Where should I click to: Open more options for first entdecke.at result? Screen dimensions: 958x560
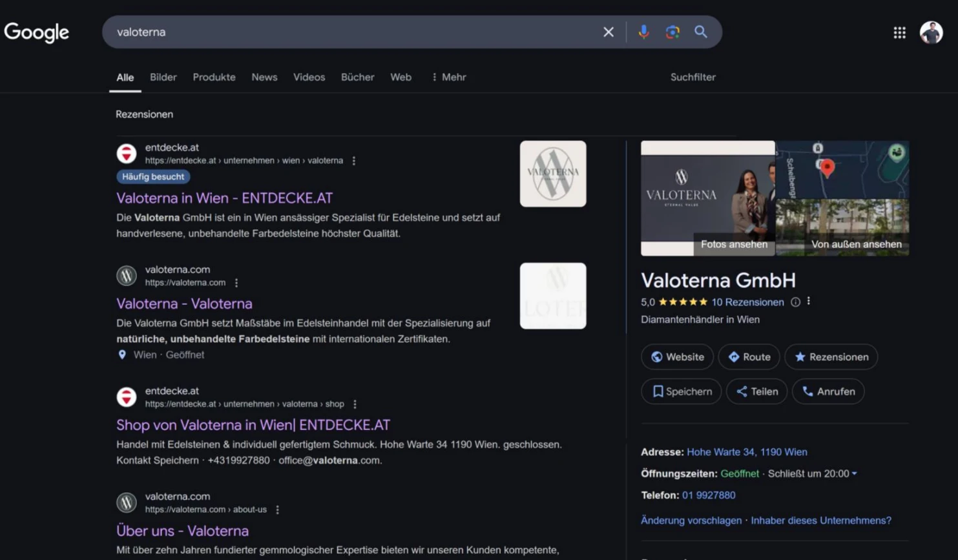pos(354,161)
